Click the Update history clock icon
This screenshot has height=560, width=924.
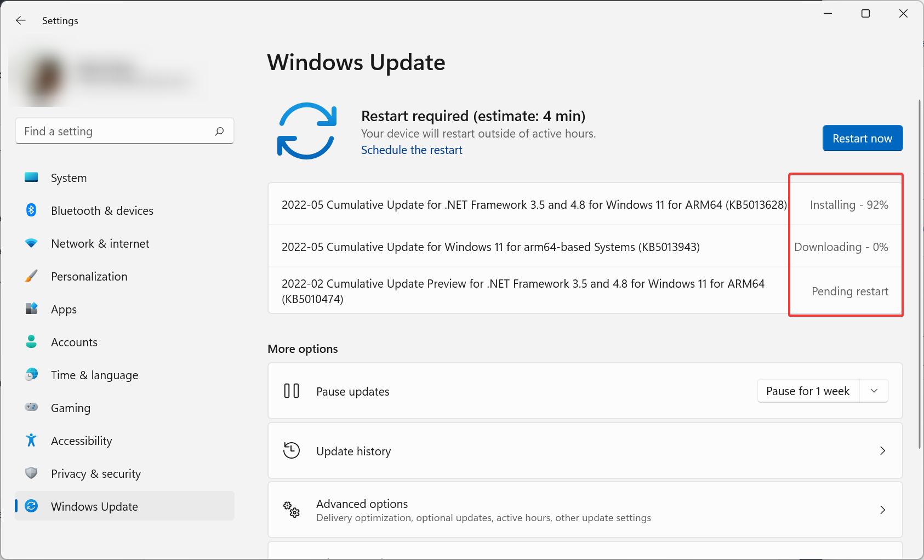coord(292,450)
